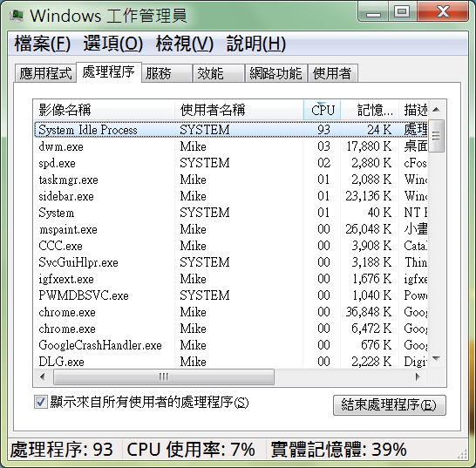
Task: Sort by the 記憶... memory column header
Action: [x=370, y=110]
